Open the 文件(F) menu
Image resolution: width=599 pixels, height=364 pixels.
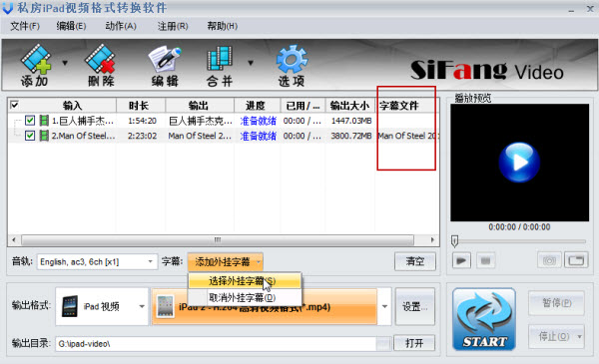tap(25, 26)
